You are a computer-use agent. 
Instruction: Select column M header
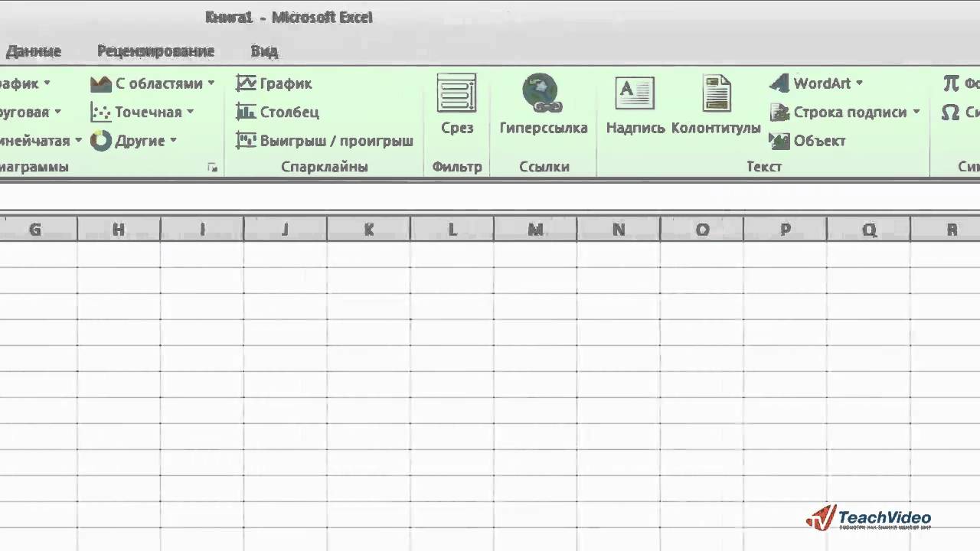point(535,230)
